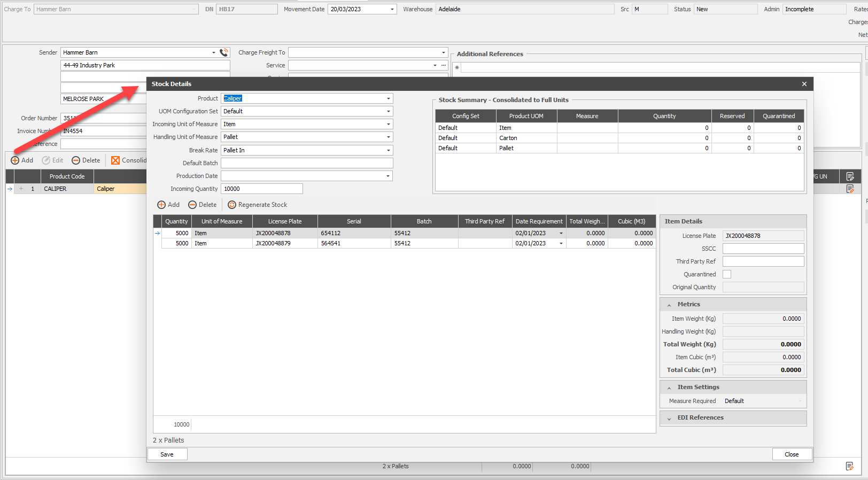Screen dimensions: 868x480
Task: Select license plate JX200048878 cell
Action: point(285,233)
